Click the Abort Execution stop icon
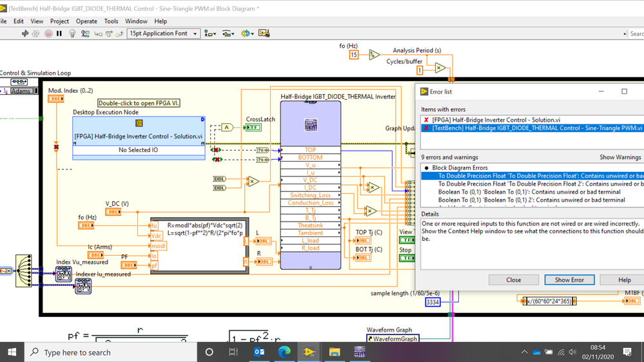Screen dimensions: 644x362 [x=48, y=33]
